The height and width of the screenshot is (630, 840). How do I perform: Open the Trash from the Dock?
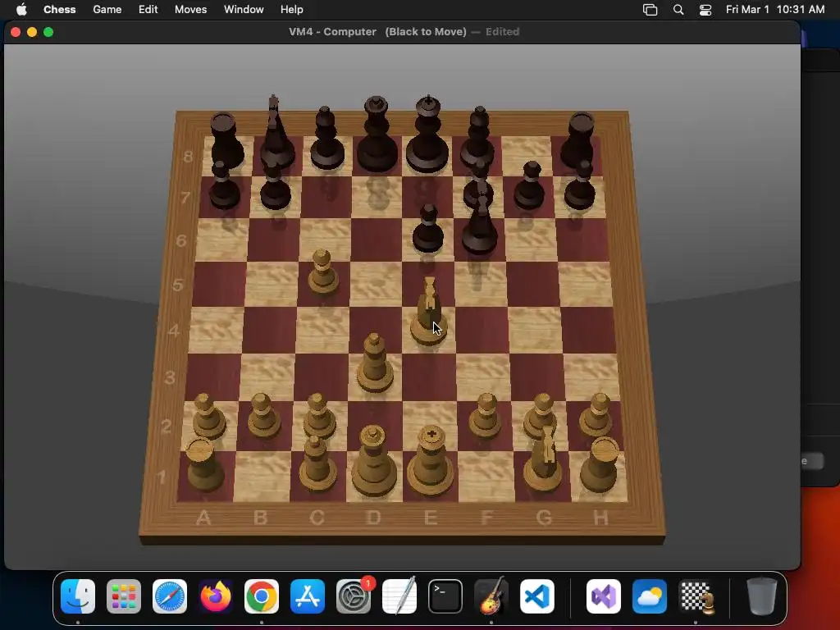coord(762,596)
